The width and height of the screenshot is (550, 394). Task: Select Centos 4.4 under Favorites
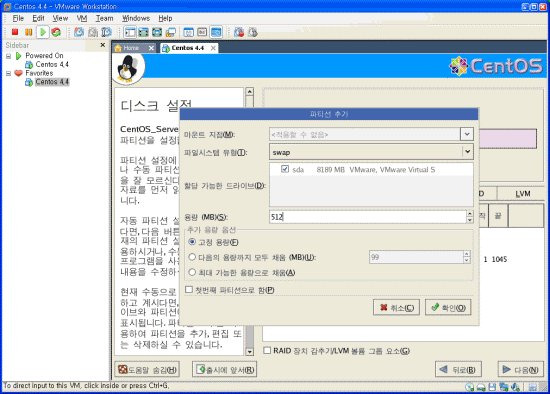(x=52, y=82)
